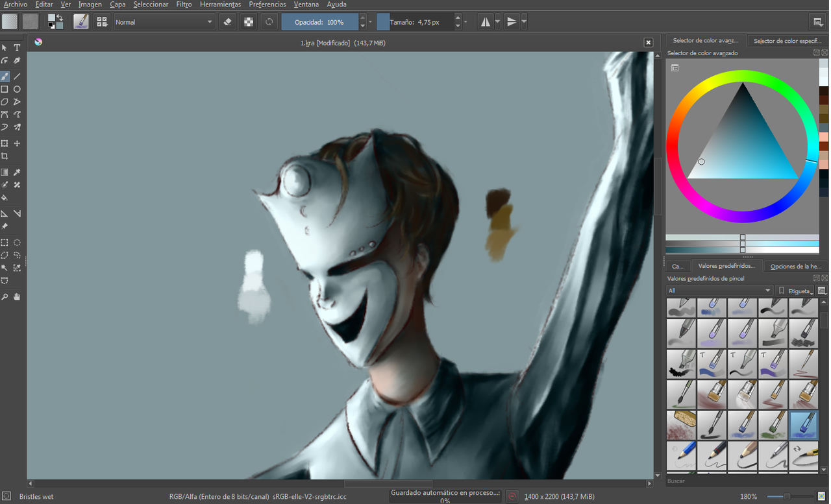Image resolution: width=831 pixels, height=504 pixels.
Task: Open the Fill Gradients button in toolbar
Action: 10,21
